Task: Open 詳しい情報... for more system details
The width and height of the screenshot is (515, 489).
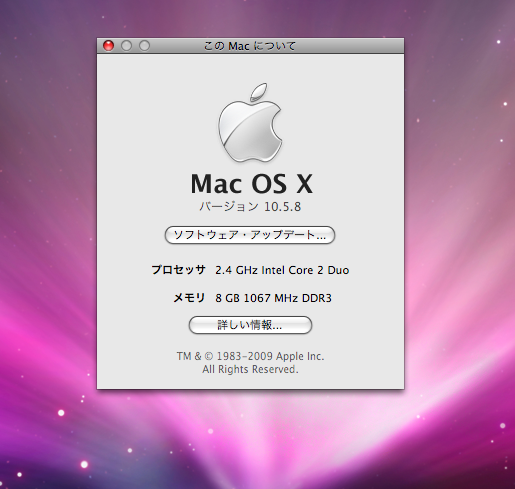Action: pyautogui.click(x=250, y=325)
